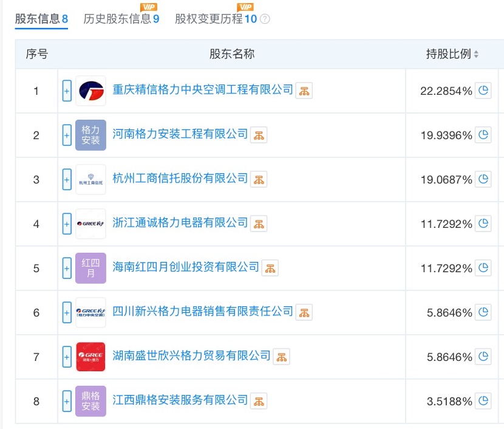
Task: Click the 19.0687% value
Action: [x=446, y=180]
